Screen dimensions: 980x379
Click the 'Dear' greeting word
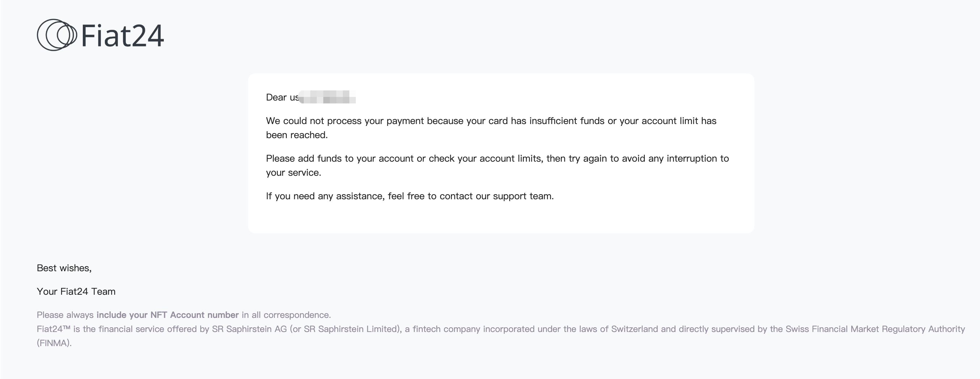coord(276,97)
